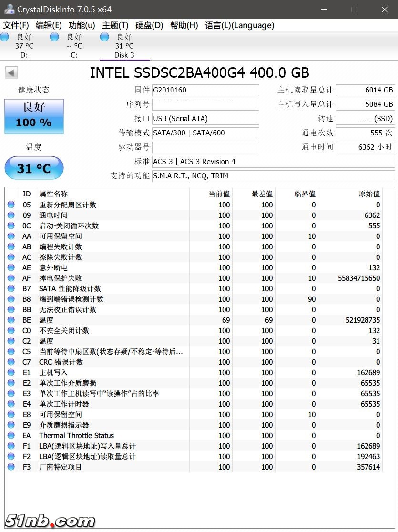Click the status circle of attribute 05

[11, 205]
